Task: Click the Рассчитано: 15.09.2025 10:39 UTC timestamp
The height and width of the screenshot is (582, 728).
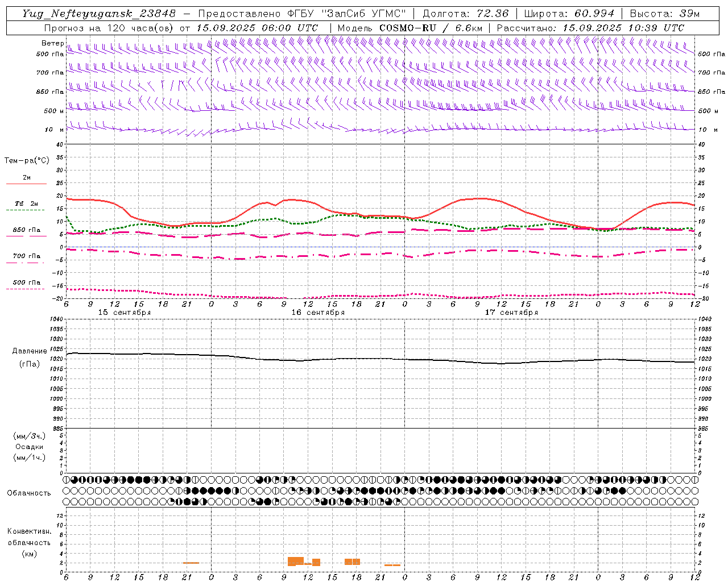Action: (590, 28)
